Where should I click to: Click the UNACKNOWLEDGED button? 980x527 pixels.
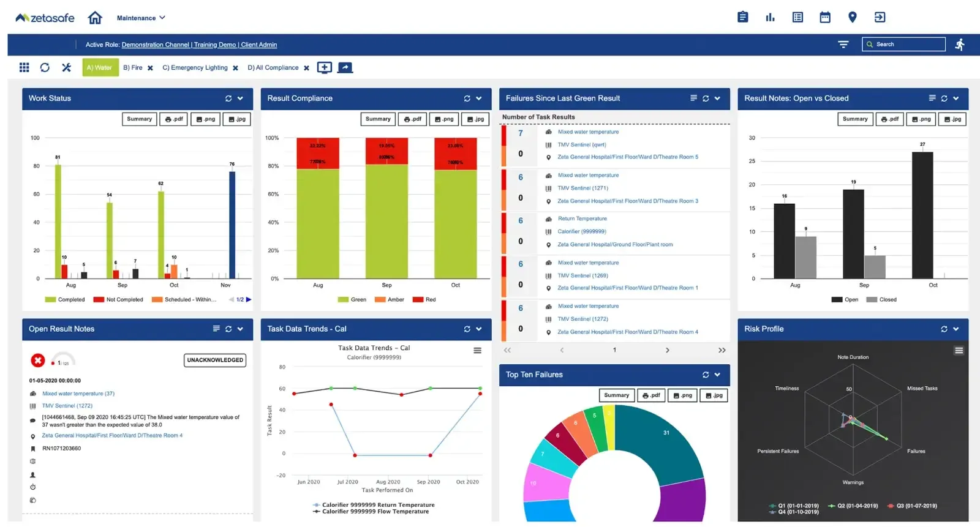click(x=215, y=360)
